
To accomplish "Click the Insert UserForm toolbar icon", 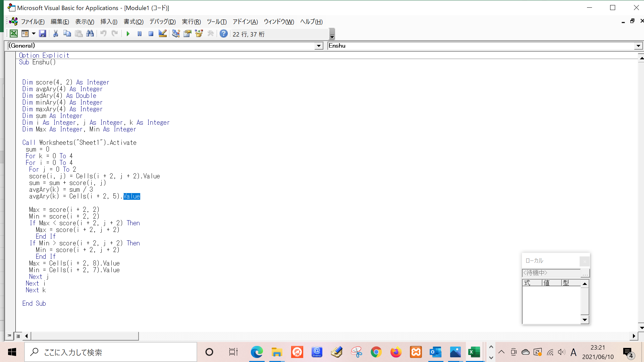I will click(x=25, y=34).
